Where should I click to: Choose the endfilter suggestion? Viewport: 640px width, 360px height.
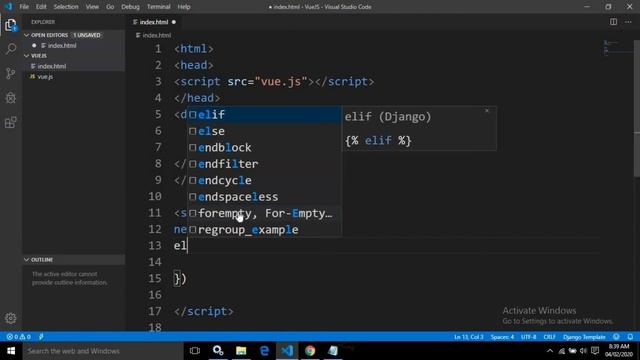point(264,164)
